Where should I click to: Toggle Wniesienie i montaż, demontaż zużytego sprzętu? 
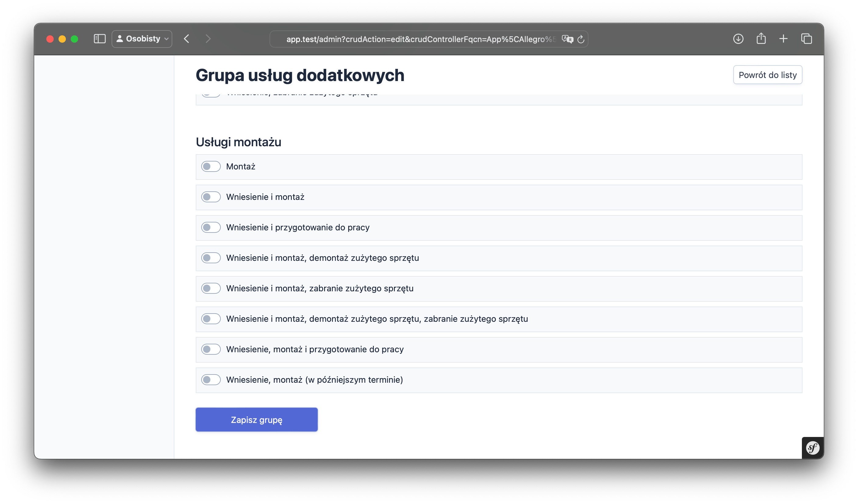pyautogui.click(x=211, y=258)
